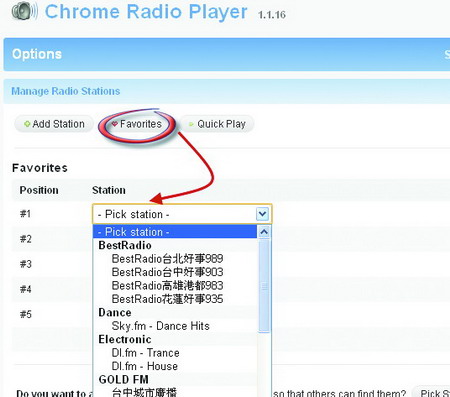Viewport: 450px width, 397px height.
Task: Choose BestRadio台北好事989 from the list
Action: pos(167,259)
